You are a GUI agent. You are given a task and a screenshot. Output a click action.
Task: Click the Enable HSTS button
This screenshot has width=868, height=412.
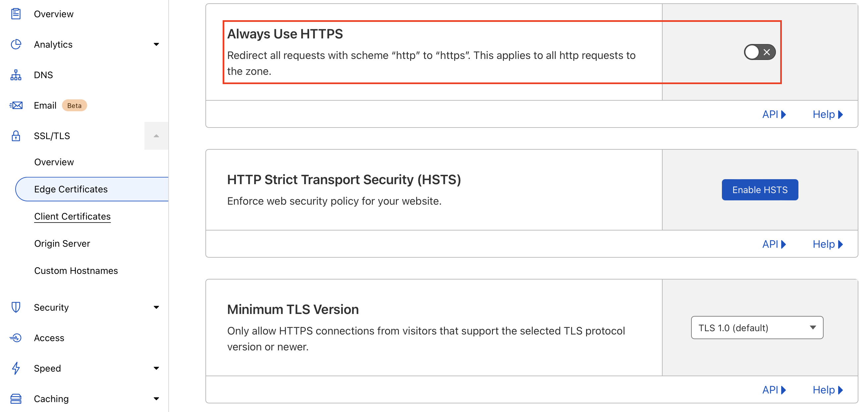point(759,190)
